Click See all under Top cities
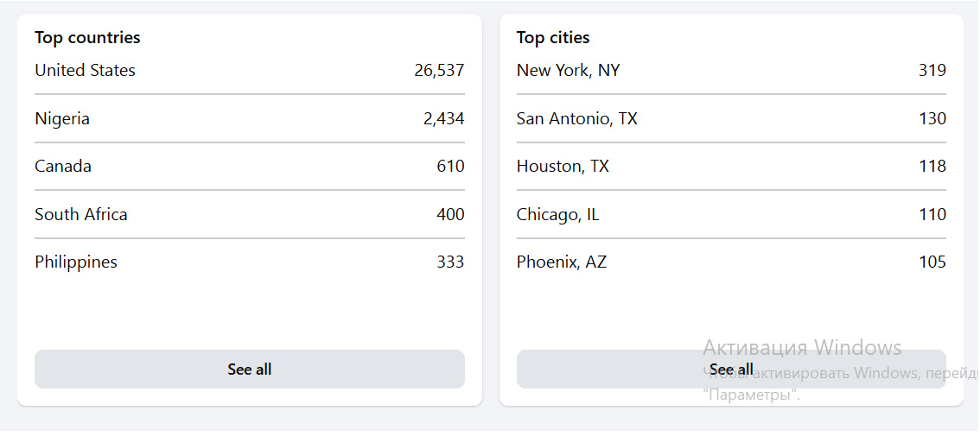 731,370
